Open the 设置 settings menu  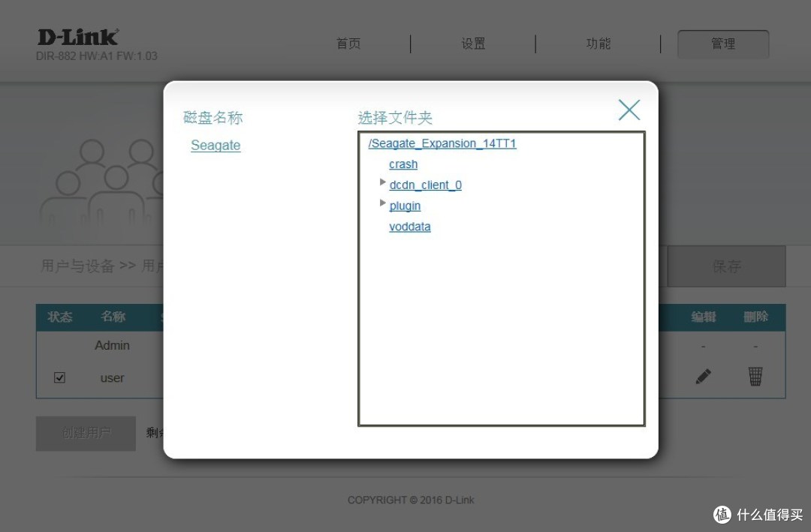point(473,44)
